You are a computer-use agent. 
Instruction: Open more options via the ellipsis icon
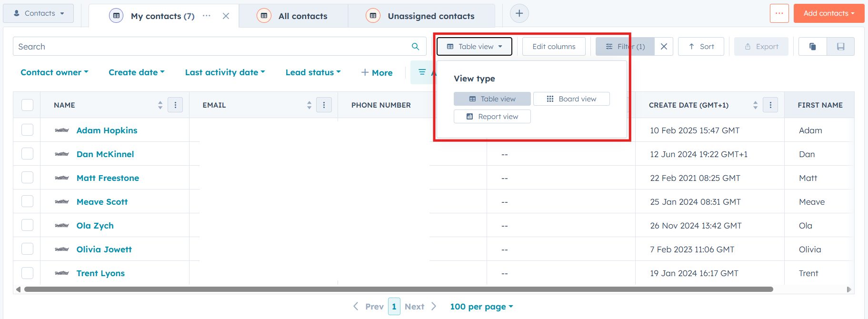click(779, 13)
